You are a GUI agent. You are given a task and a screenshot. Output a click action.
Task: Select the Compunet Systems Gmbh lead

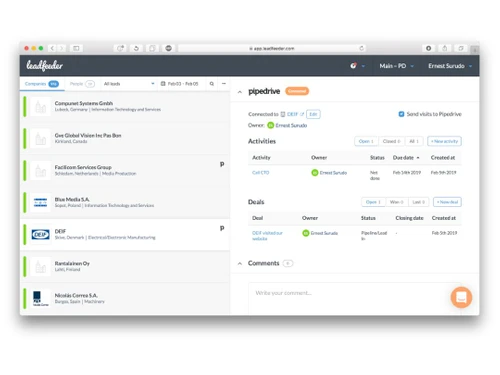click(x=125, y=107)
